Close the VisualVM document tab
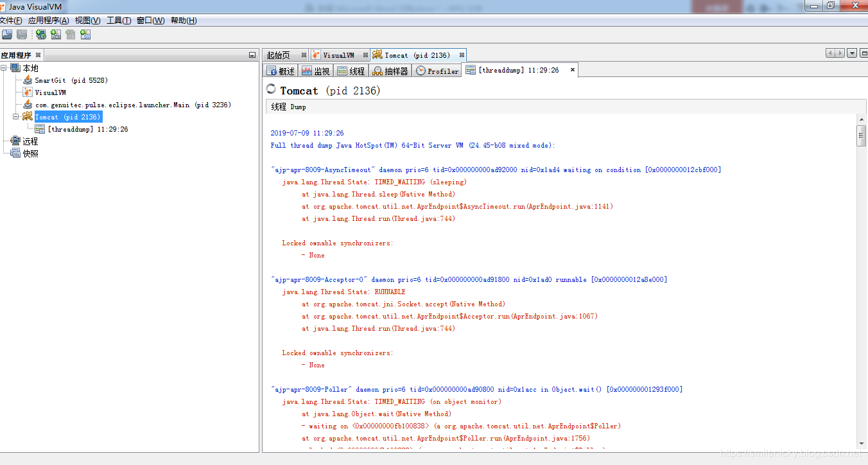Screen dimensions: 868x465 click(365, 55)
